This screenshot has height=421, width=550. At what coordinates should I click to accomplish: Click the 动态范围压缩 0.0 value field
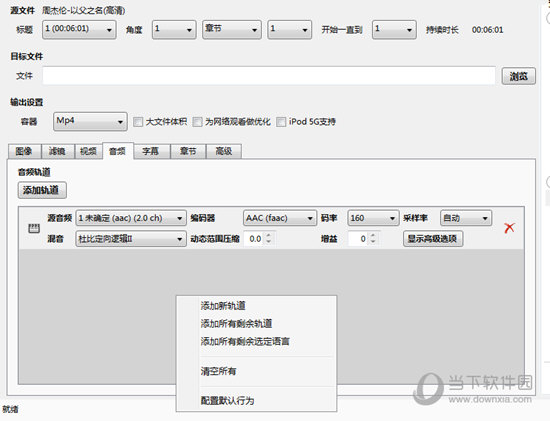(x=254, y=239)
